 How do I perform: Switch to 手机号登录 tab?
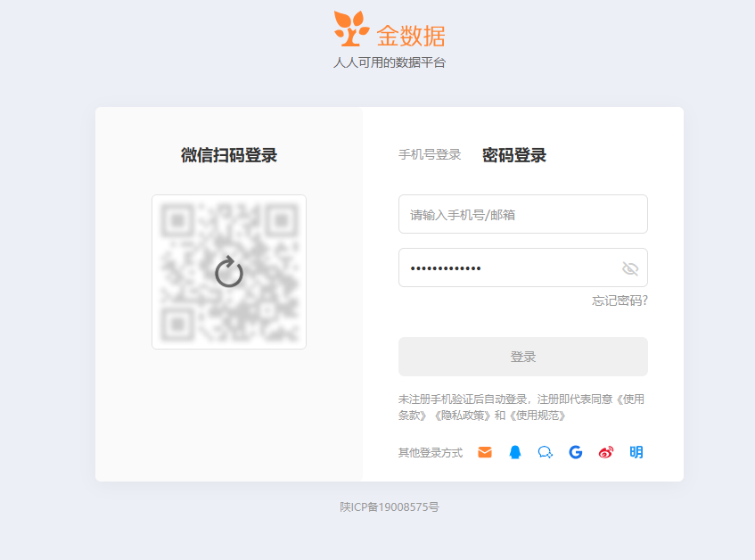(x=430, y=154)
